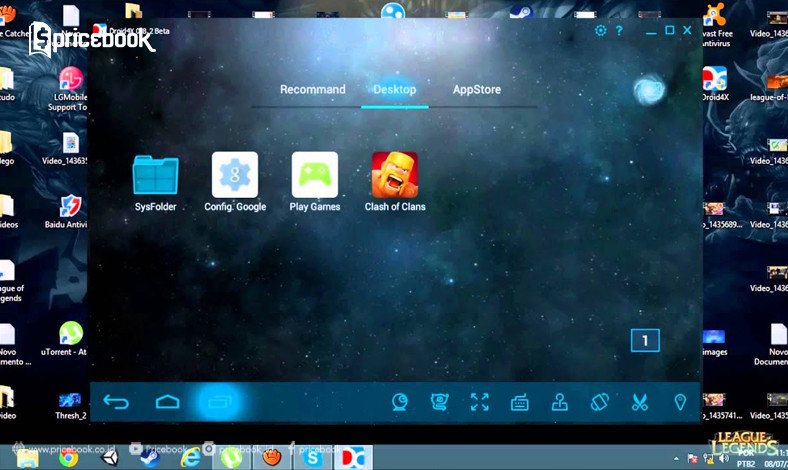The height and width of the screenshot is (470, 788).
Task: Show hidden system tray icons arrow
Action: pyautogui.click(x=676, y=458)
